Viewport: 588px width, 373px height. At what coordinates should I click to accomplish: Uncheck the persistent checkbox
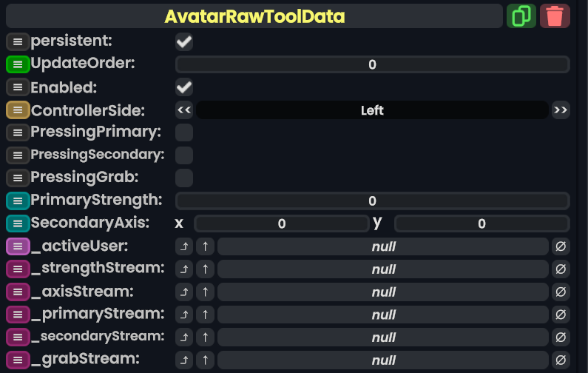184,42
